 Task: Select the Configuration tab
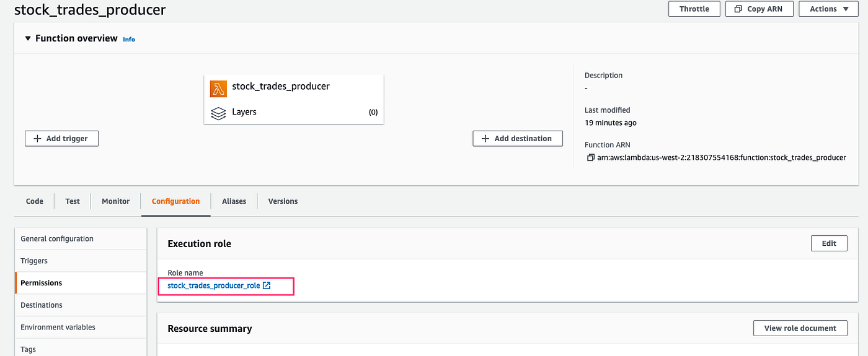click(x=176, y=201)
